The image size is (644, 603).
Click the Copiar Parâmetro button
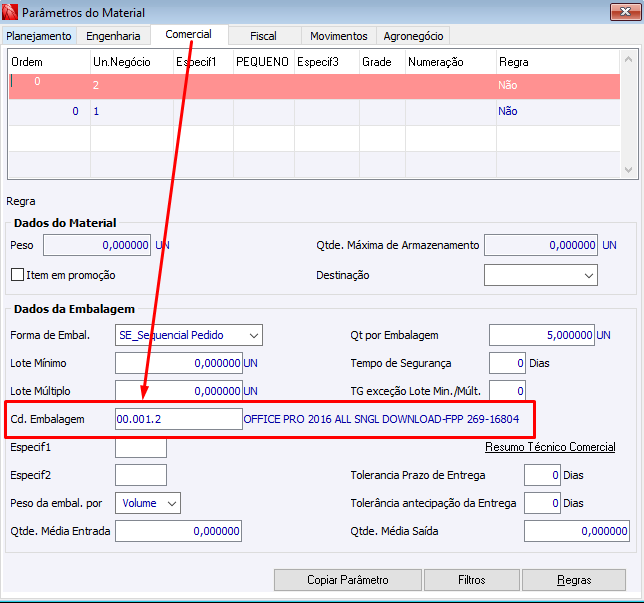347,580
